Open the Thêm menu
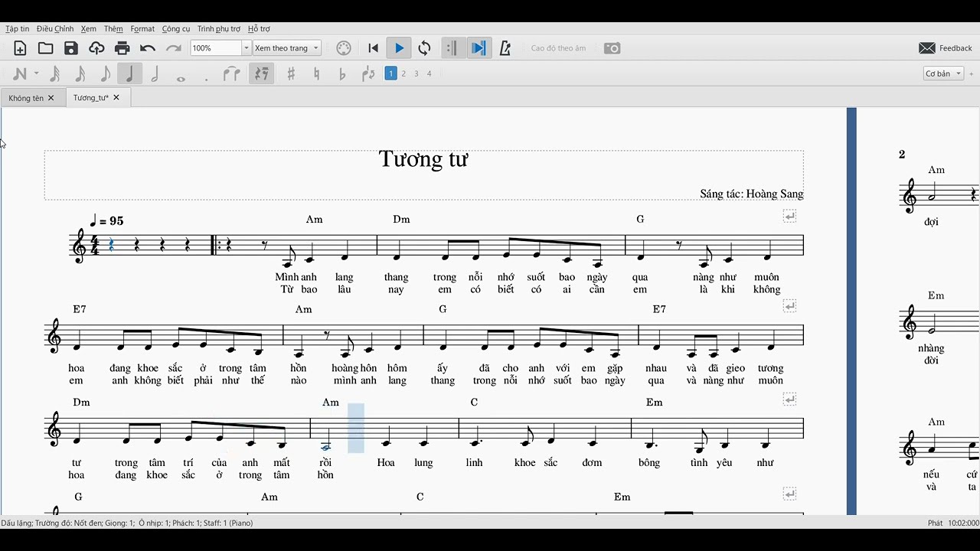Screen dimensions: 980x551 click(x=113, y=29)
